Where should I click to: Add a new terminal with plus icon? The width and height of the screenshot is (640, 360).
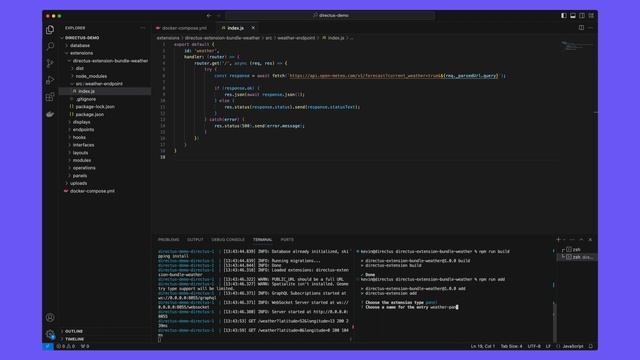[558, 240]
